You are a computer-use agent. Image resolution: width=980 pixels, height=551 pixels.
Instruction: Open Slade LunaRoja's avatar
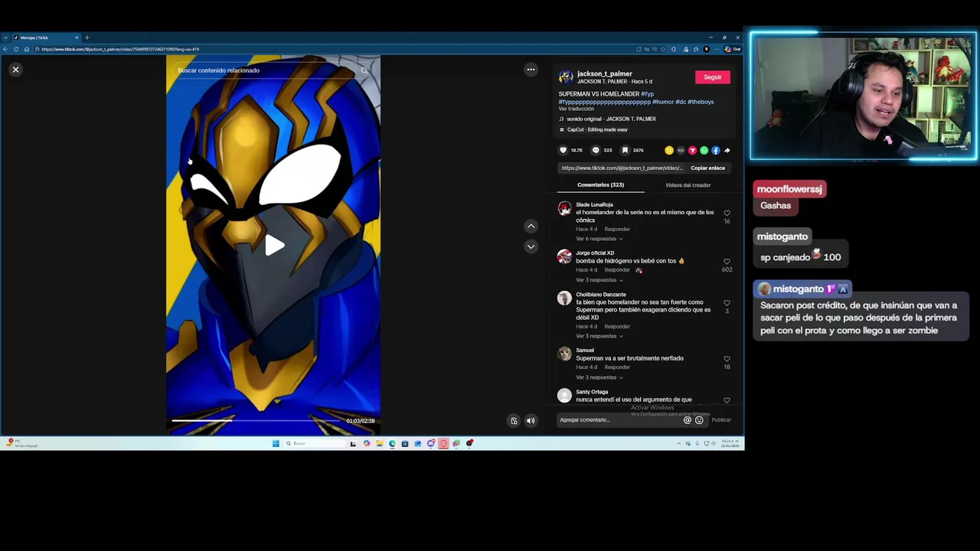[564, 208]
